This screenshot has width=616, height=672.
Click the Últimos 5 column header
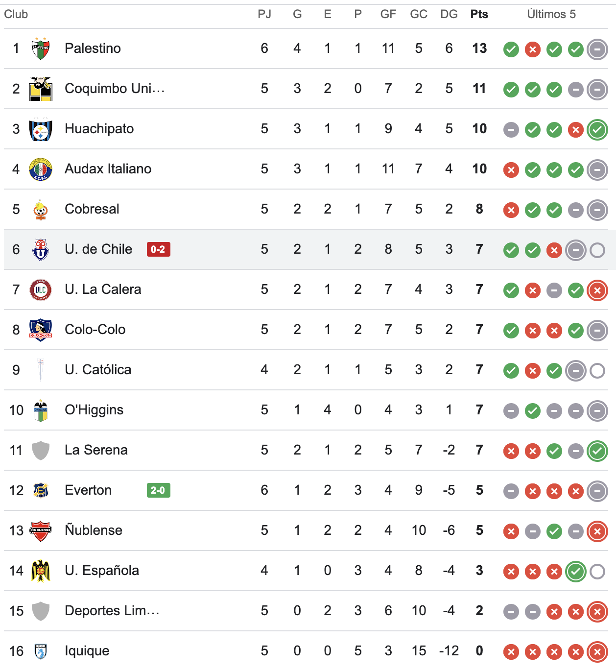551,14
